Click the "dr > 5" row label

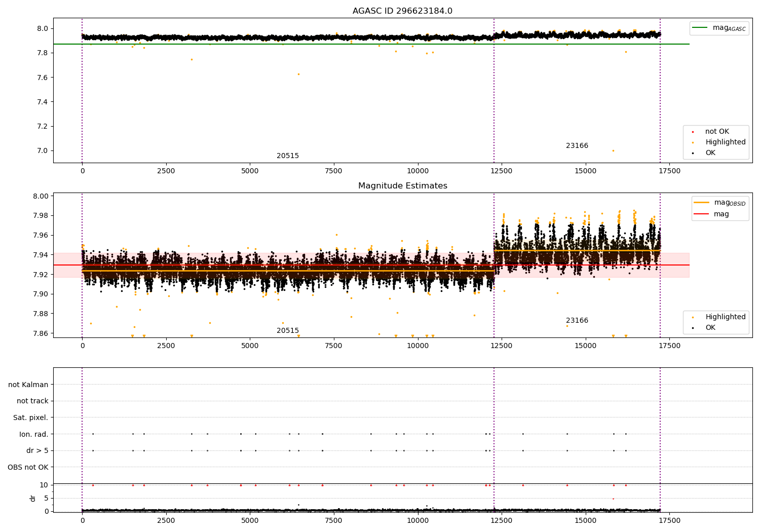point(37,451)
